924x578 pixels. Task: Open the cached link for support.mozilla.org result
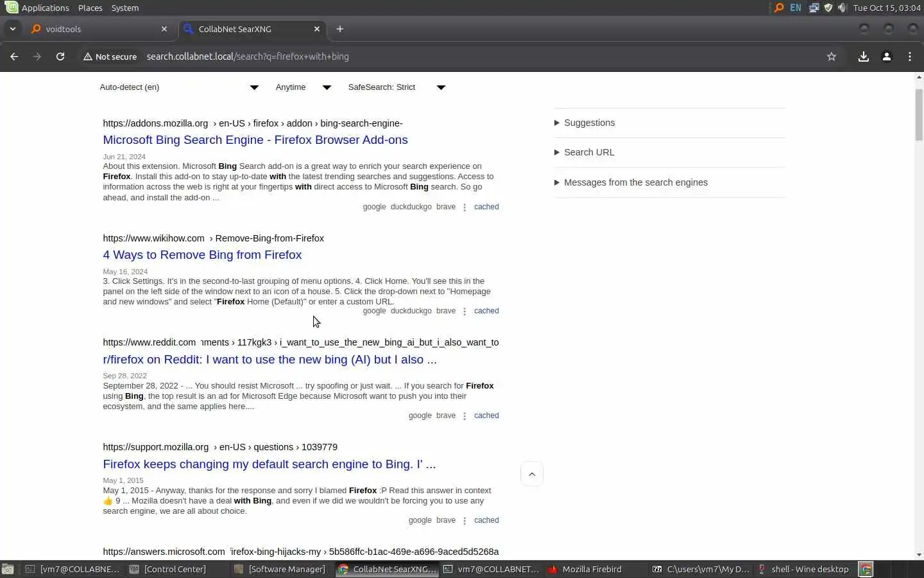pos(486,520)
